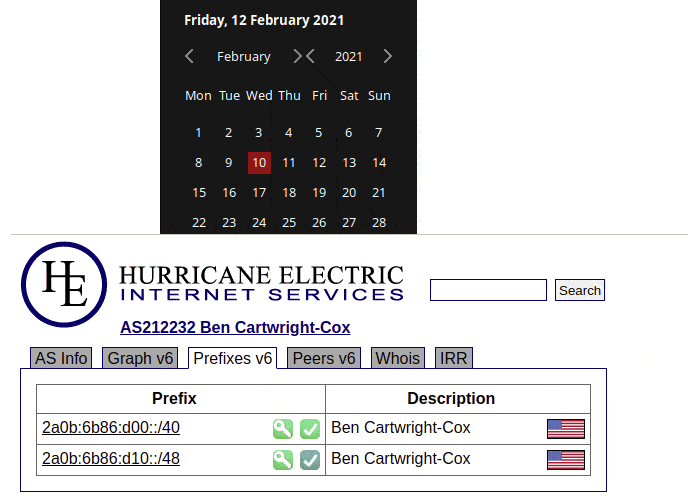
Task: Focus the search input field
Action: [x=488, y=290]
